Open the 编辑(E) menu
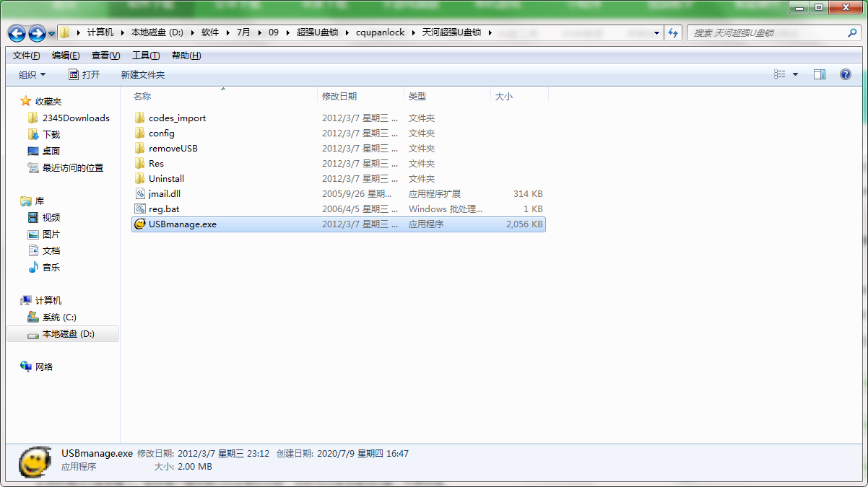 [66, 56]
